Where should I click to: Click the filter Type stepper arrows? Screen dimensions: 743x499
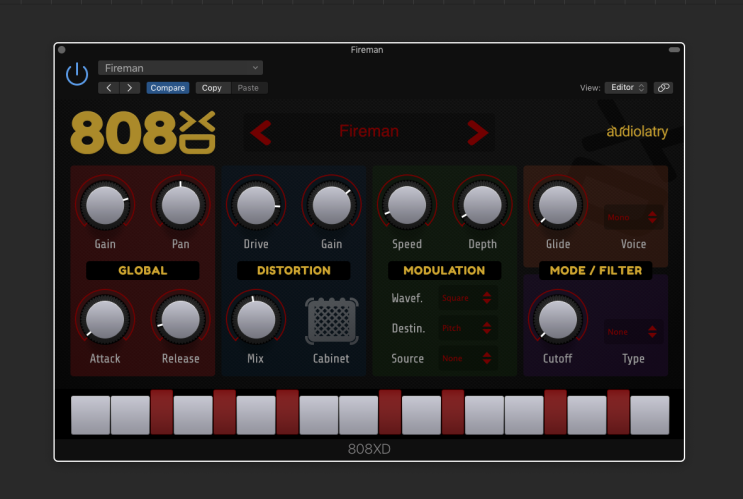click(x=652, y=332)
